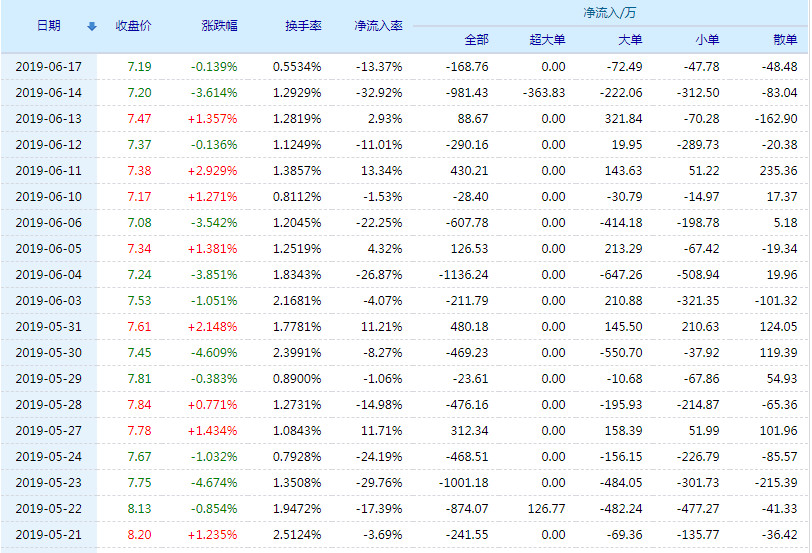
Task: Click net inflow rate -32.92%
Action: [379, 93]
